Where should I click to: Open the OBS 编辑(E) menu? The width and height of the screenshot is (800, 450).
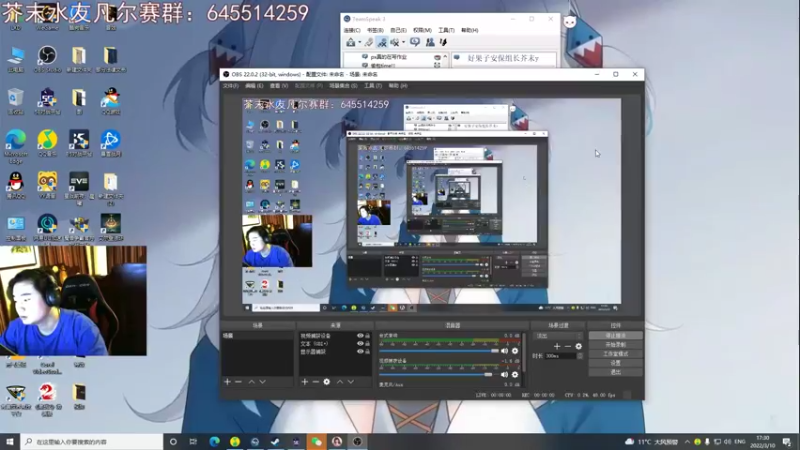coord(254,86)
